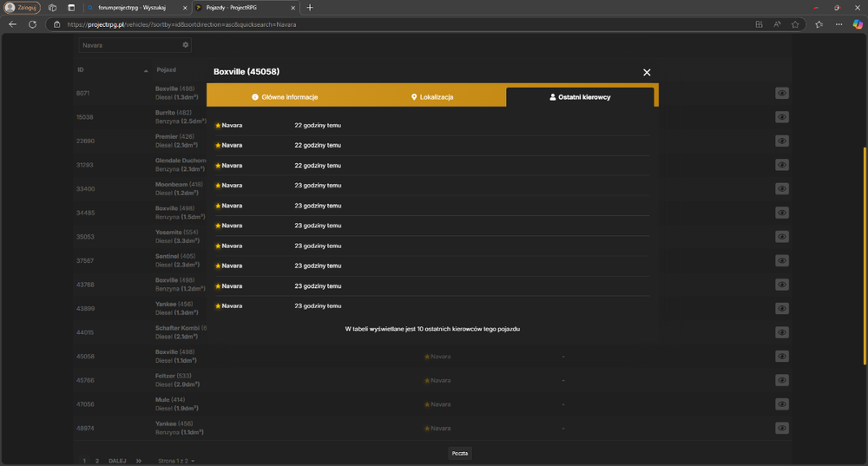868x466 pixels.
Task: Click the browser address bar URL
Action: click(x=181, y=24)
